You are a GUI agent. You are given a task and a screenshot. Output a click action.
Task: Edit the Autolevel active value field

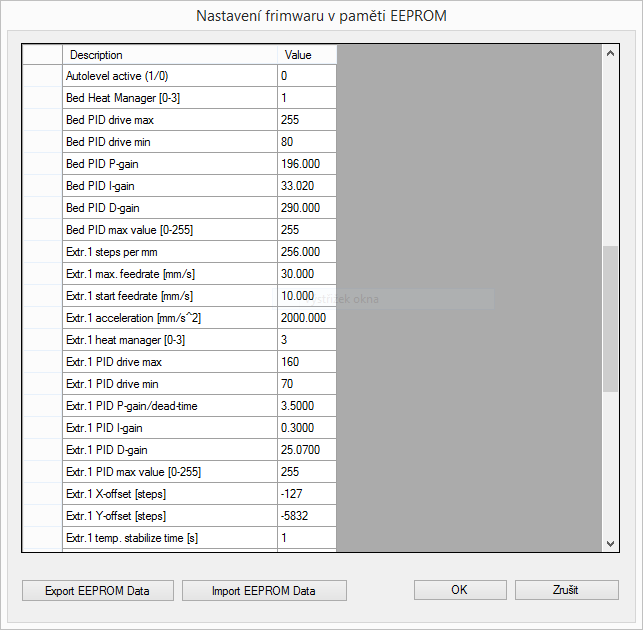click(307, 76)
